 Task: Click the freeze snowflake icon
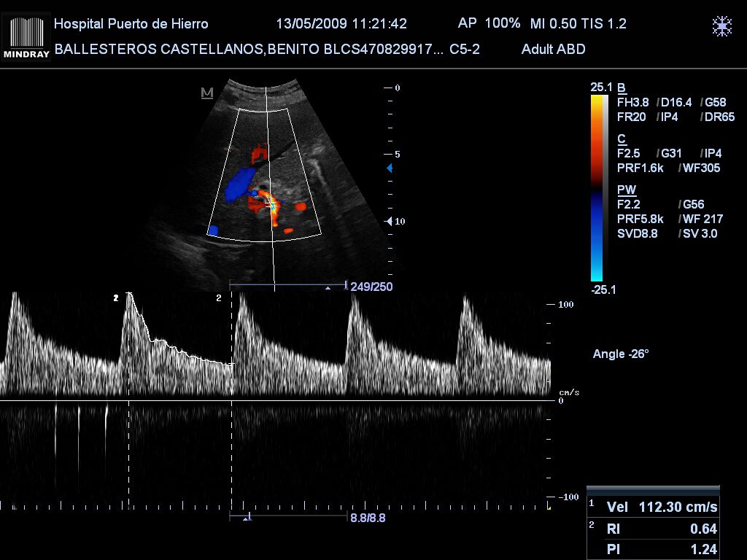pyautogui.click(x=721, y=27)
